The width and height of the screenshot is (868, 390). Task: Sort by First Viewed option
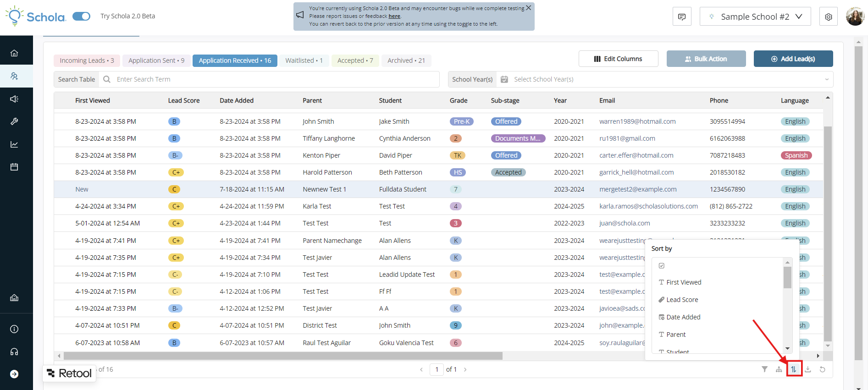point(718,282)
